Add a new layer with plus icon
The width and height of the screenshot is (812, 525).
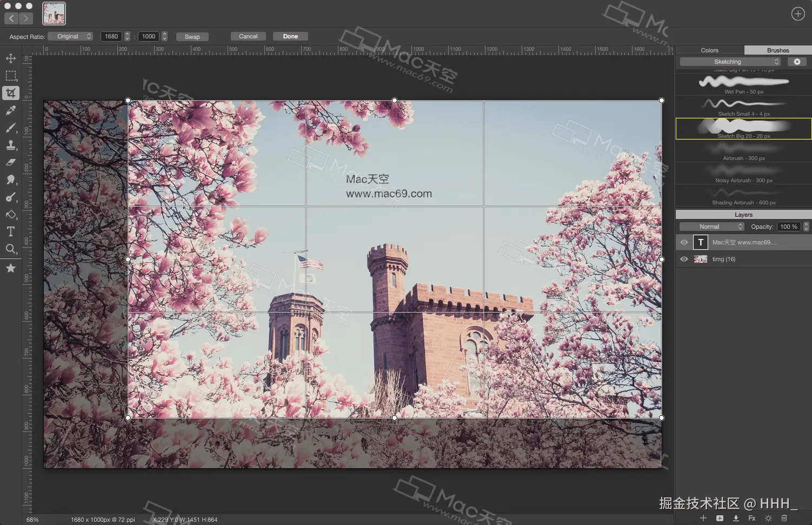(x=703, y=518)
